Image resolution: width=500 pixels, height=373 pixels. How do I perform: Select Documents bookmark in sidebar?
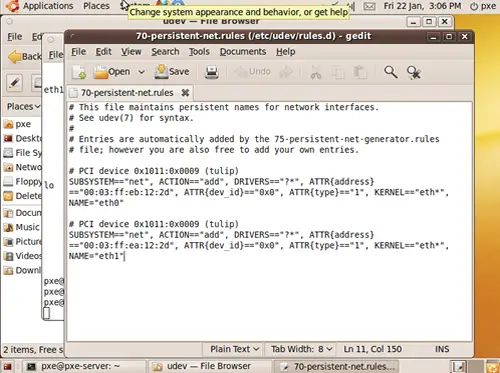[x=23, y=213]
